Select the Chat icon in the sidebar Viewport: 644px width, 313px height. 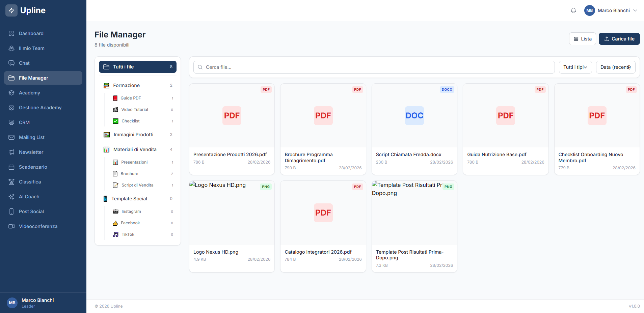11,63
